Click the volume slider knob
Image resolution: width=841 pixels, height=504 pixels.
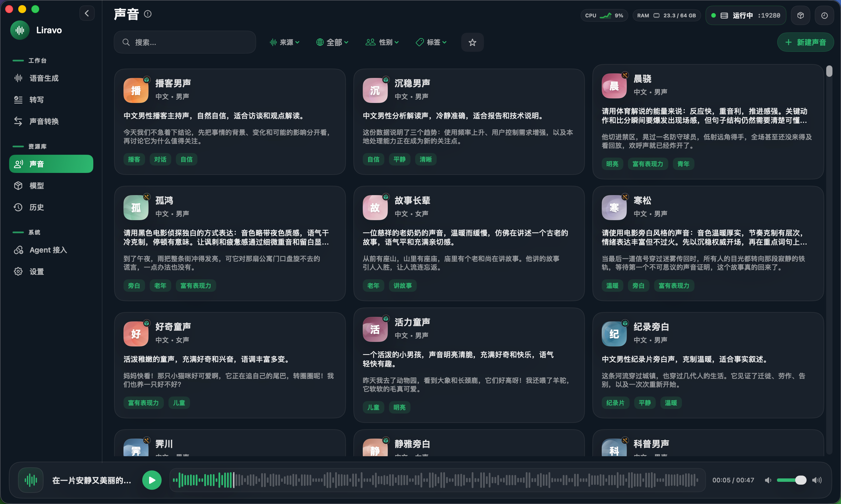coord(801,480)
